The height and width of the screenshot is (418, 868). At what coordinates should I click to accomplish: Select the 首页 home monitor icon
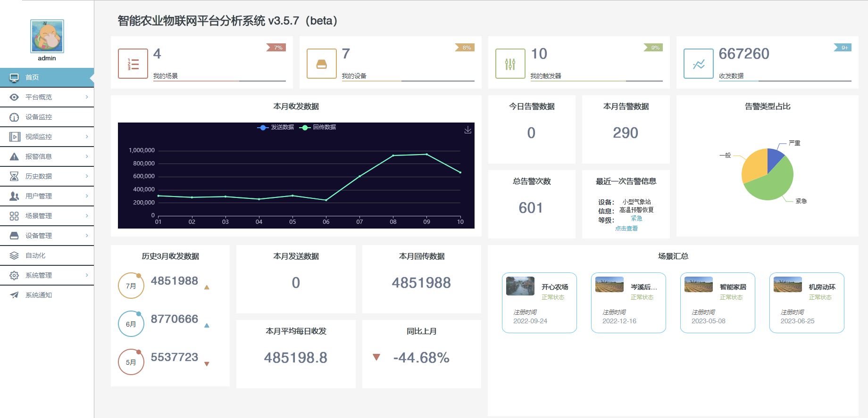point(14,77)
